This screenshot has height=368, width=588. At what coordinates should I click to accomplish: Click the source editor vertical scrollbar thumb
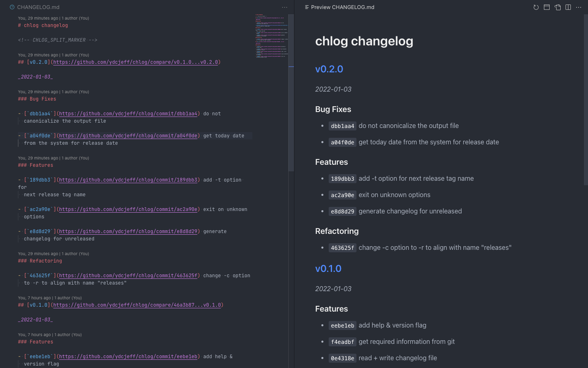pyautogui.click(x=291, y=93)
